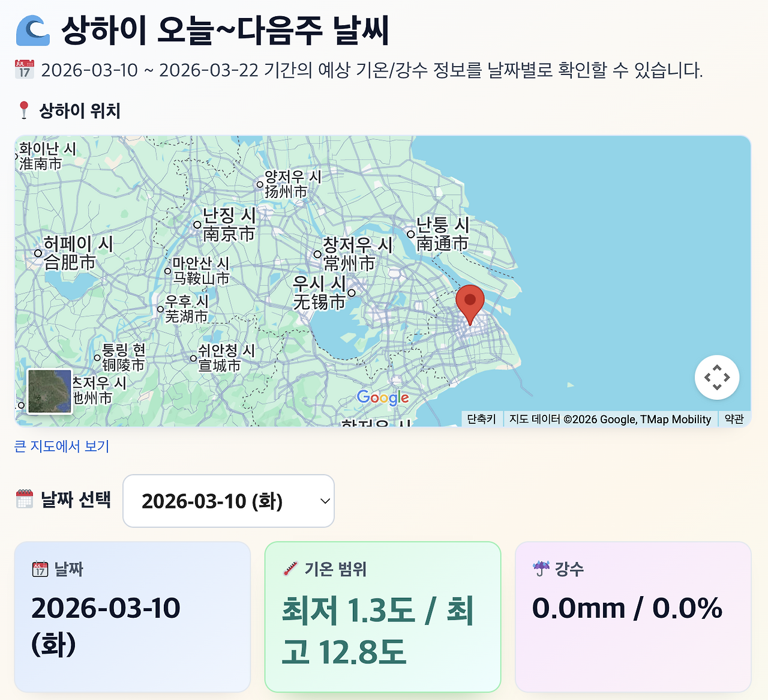Click the fullscreen icon on the map
768x700 pixels.
point(717,377)
